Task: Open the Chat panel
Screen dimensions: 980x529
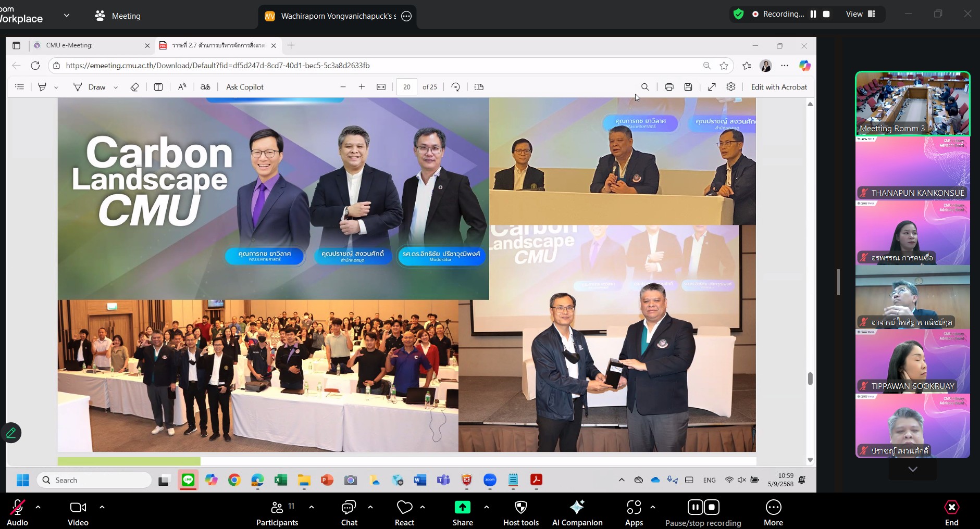Action: pos(349,513)
